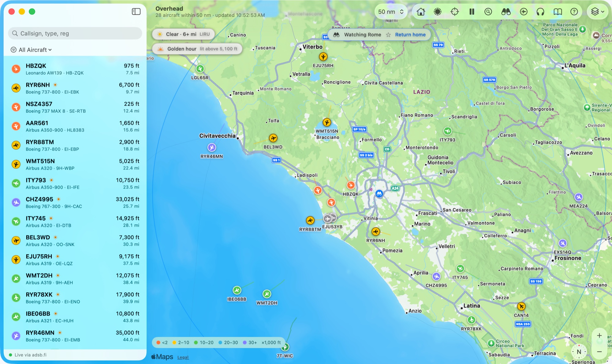Open the Legal link

[183, 357]
